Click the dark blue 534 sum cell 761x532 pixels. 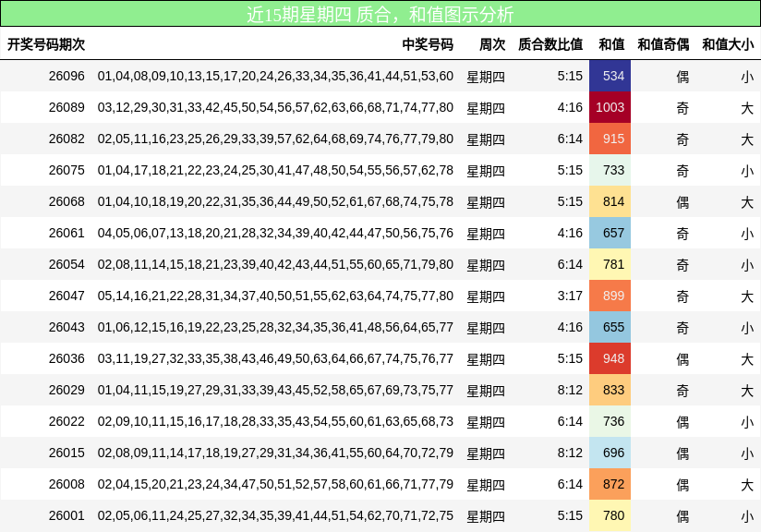tap(610, 78)
